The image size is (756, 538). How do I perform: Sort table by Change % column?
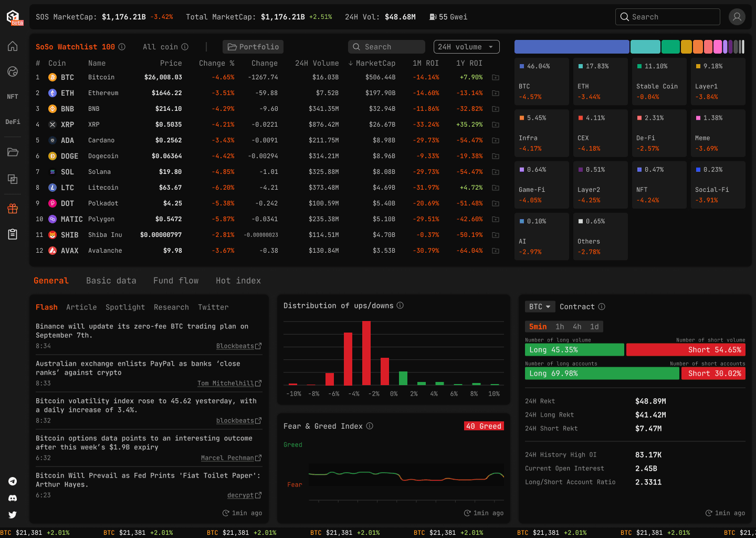point(216,63)
